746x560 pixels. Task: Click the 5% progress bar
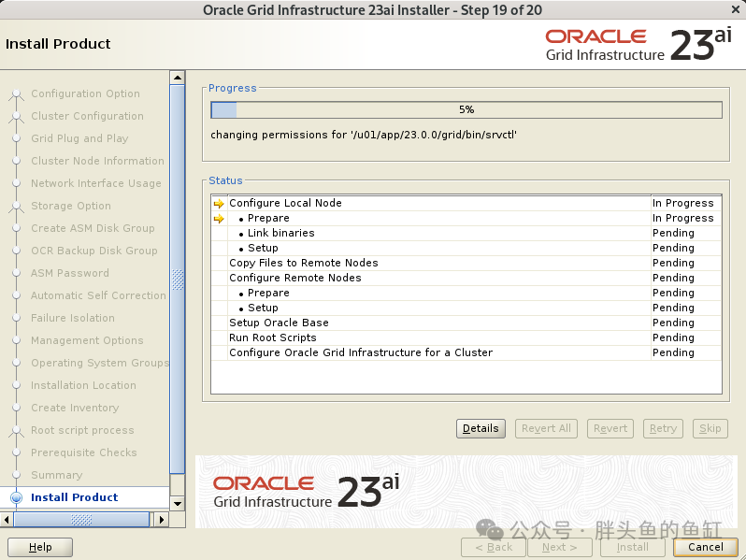click(466, 110)
